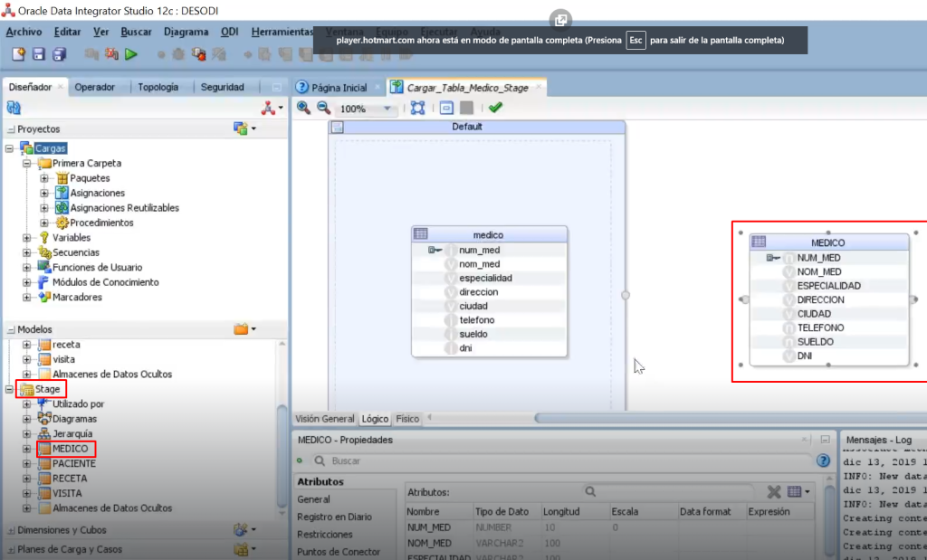This screenshot has height=560, width=927.
Task: Select the RECETA datastore in Stage
Action: [69, 479]
